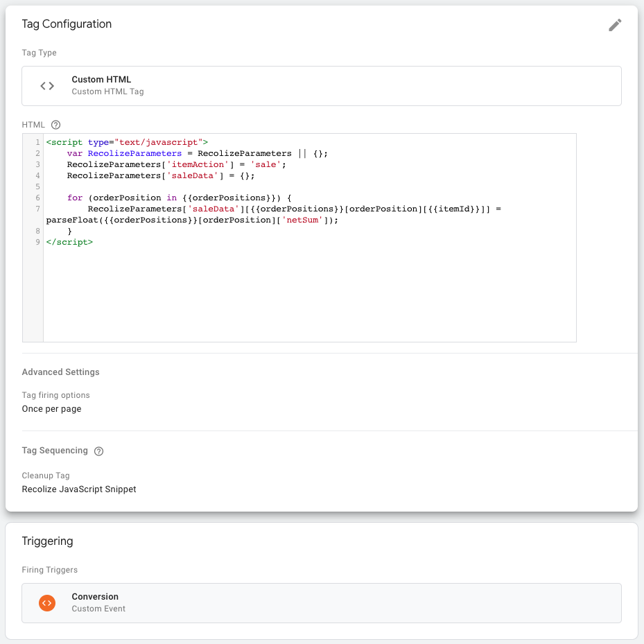Click the 'Tag firing options' label

click(x=56, y=395)
